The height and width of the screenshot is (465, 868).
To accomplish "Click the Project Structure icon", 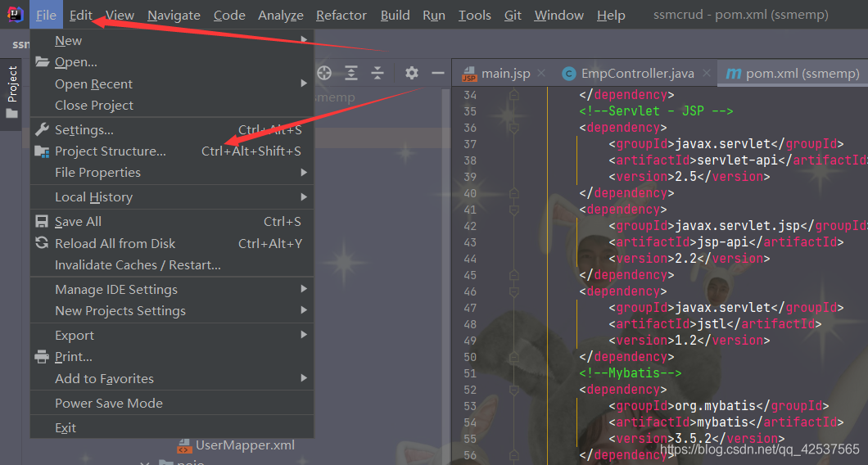I will click(42, 151).
